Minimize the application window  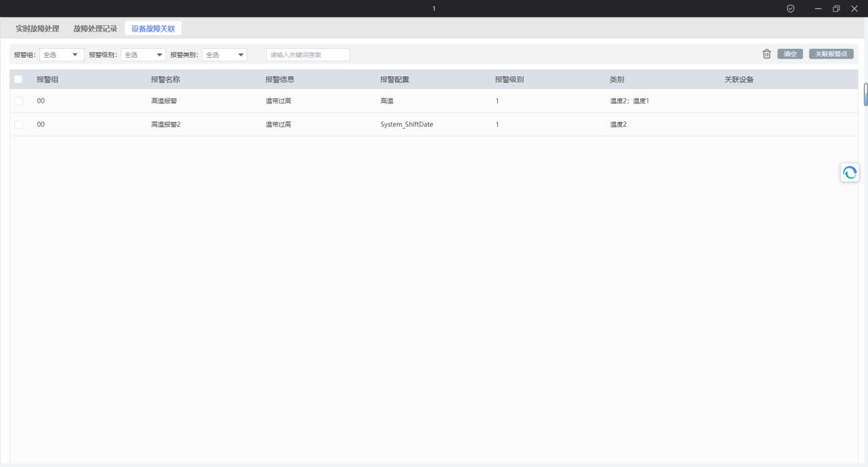click(x=818, y=9)
